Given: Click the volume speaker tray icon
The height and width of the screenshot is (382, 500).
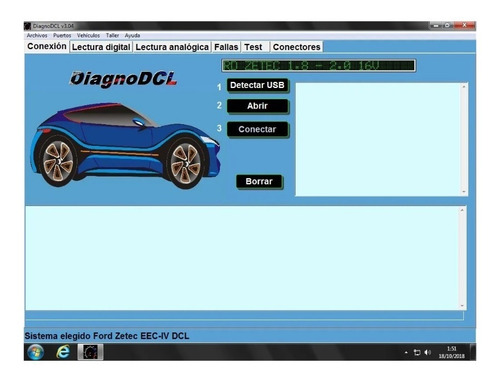Looking at the screenshot, I should click(x=428, y=352).
